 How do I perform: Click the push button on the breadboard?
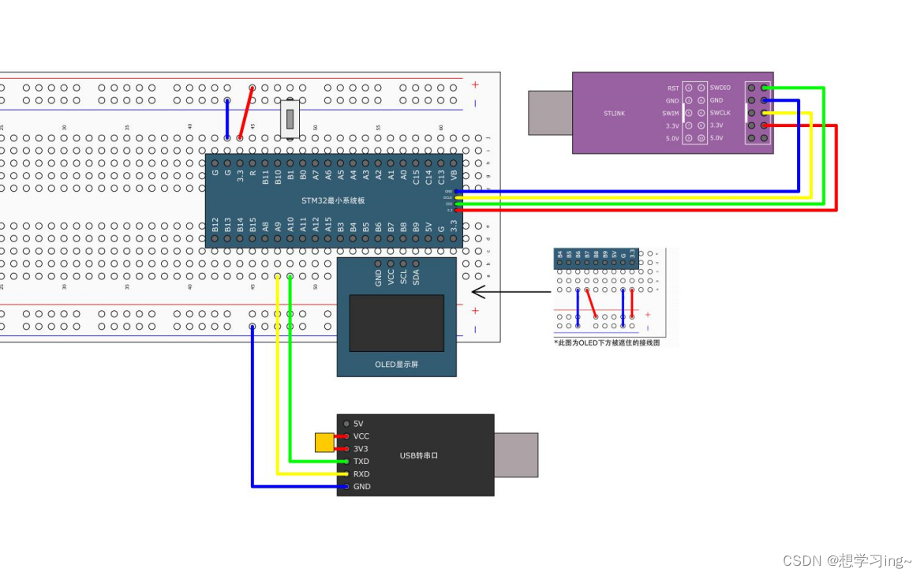pyautogui.click(x=289, y=117)
